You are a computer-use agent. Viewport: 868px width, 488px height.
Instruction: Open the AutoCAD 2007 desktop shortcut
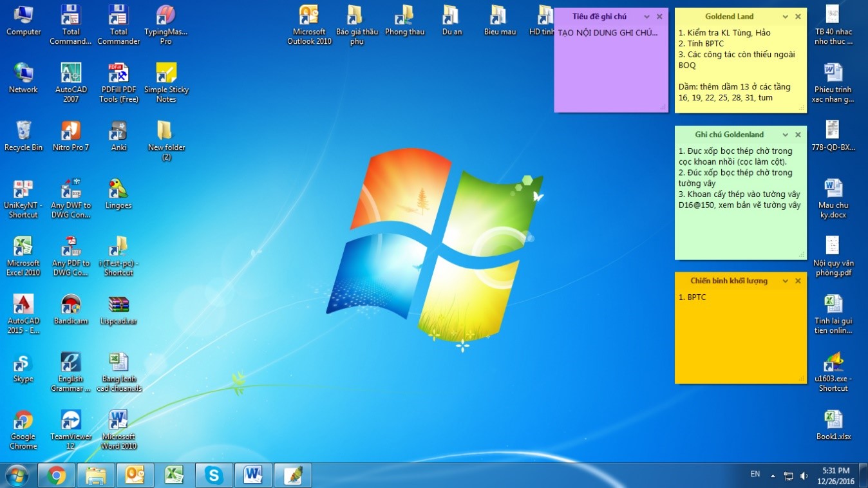tap(71, 75)
